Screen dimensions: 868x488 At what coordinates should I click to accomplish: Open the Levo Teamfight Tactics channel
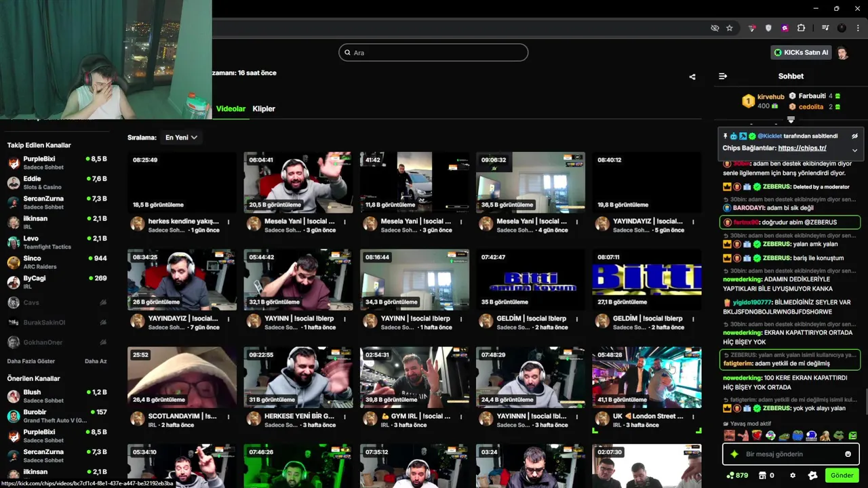tap(57, 243)
